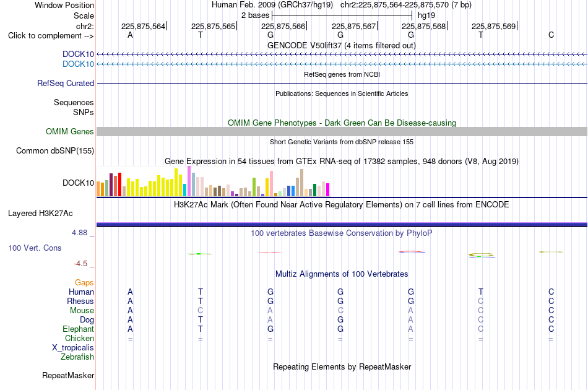The image size is (588, 390).
Task: Click the blue Layered H3K27Ac signal bar
Action: coord(342,225)
